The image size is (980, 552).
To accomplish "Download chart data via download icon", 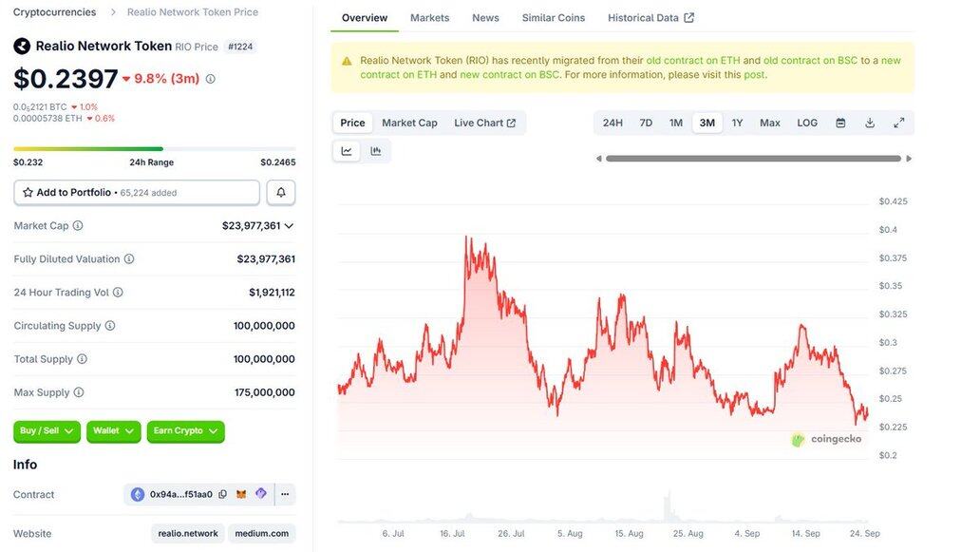I will (870, 124).
